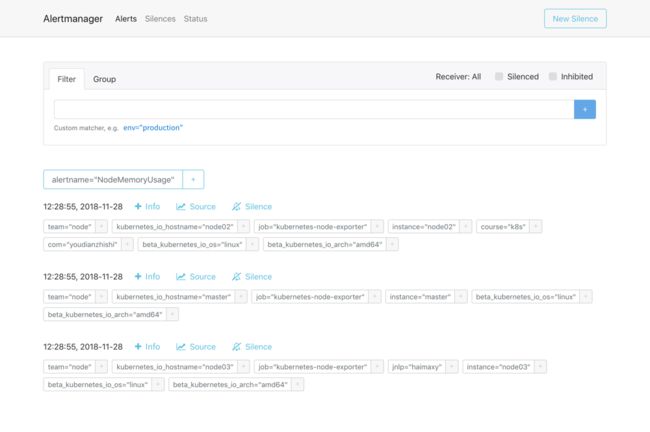Switch to the Filter tab
Viewport: 650px width, 432px height.
coord(66,79)
